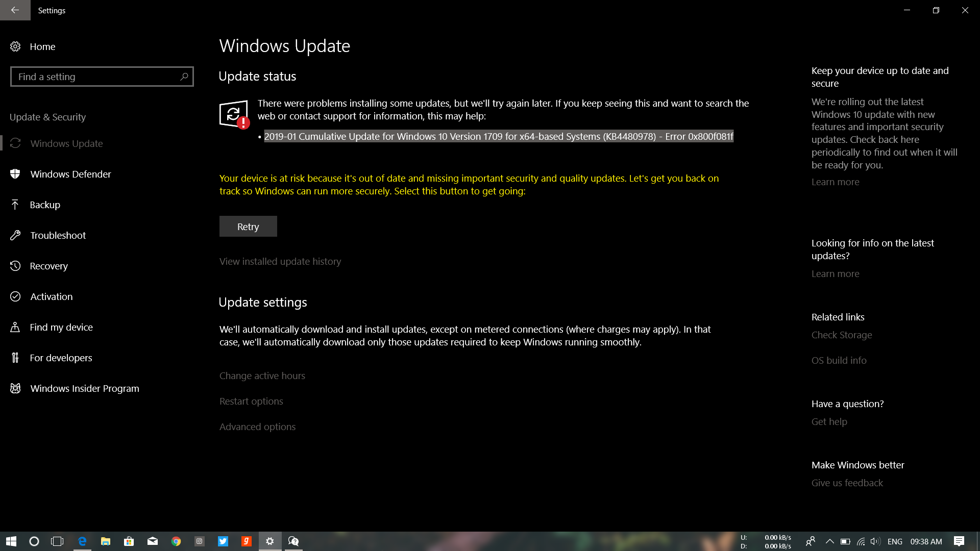The image size is (980, 551).
Task: Click the Windows Insider Program cat icon
Action: tap(15, 388)
